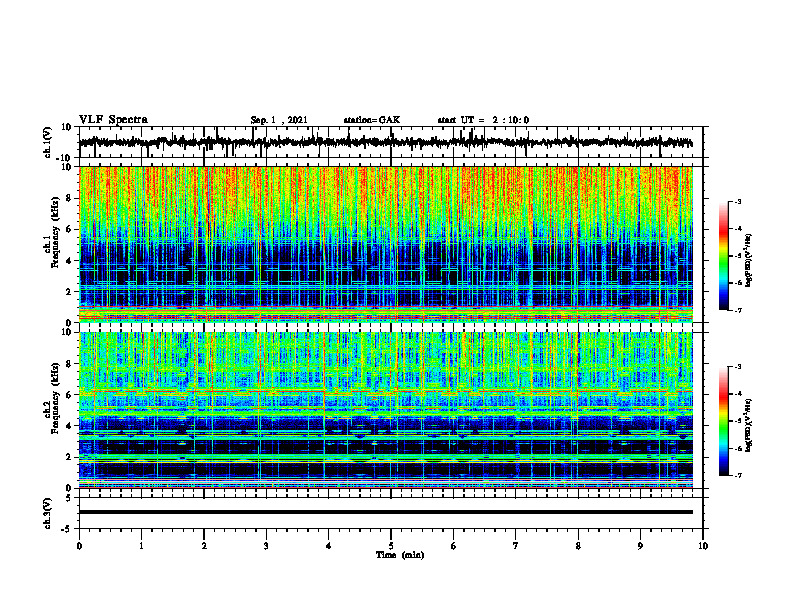Click the time axis tick label '6'

coord(454,546)
